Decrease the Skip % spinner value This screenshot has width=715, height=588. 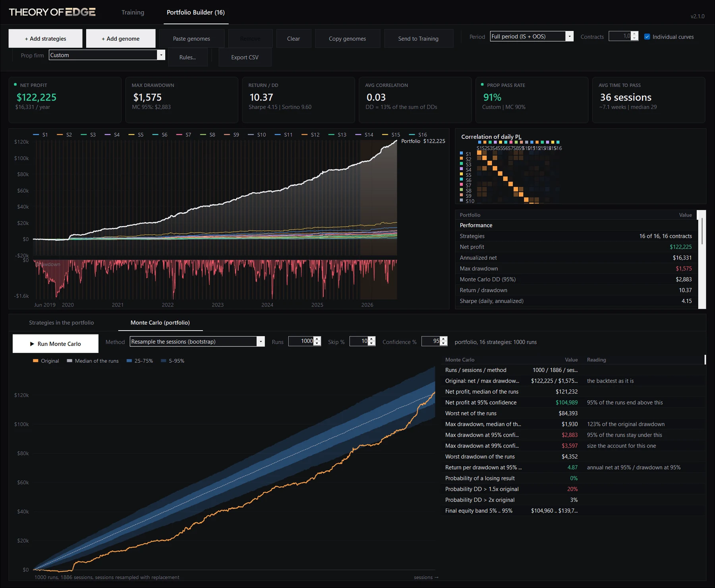(x=371, y=344)
